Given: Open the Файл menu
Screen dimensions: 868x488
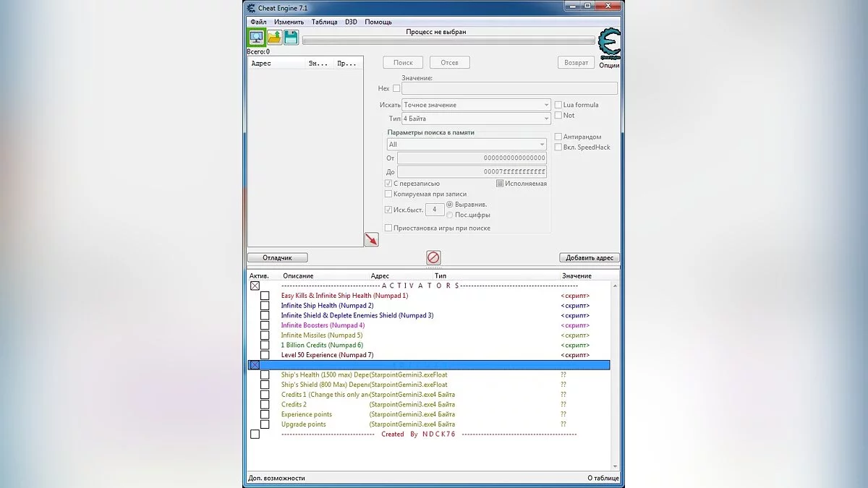Looking at the screenshot, I should click(x=258, y=22).
